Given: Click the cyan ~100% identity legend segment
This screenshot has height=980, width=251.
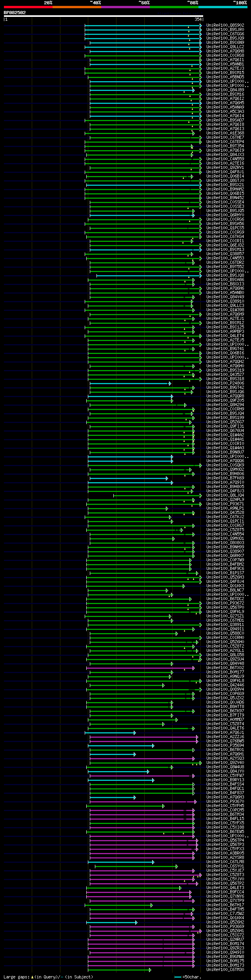Looking at the screenshot, I should (223, 7).
